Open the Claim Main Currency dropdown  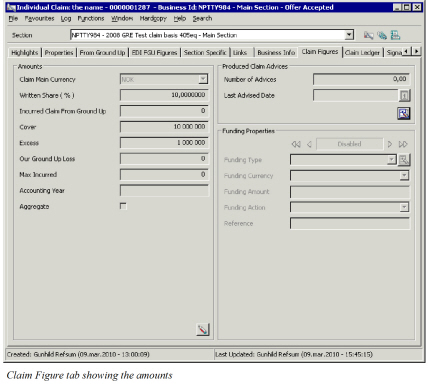coord(203,79)
